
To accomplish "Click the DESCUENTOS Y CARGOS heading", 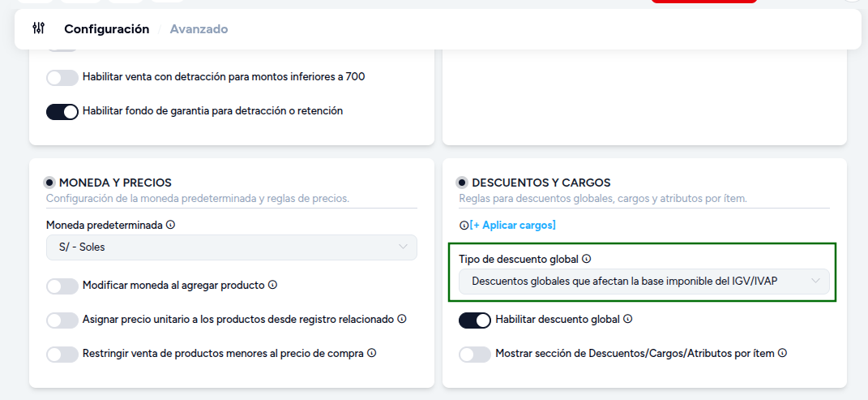I will (541, 183).
